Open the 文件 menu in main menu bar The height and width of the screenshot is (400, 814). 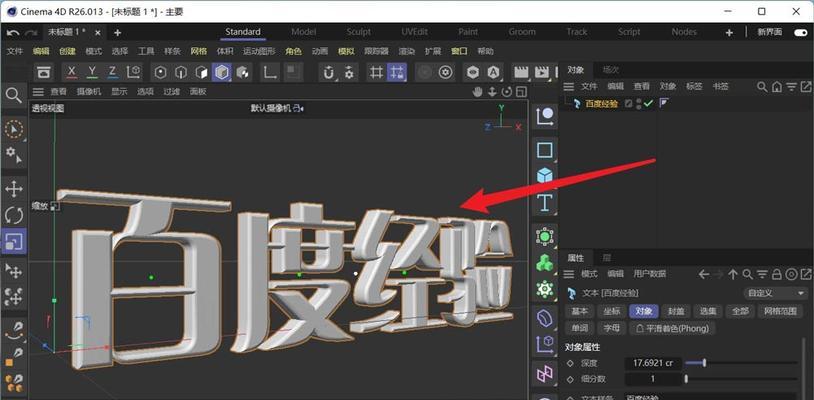tap(15, 51)
